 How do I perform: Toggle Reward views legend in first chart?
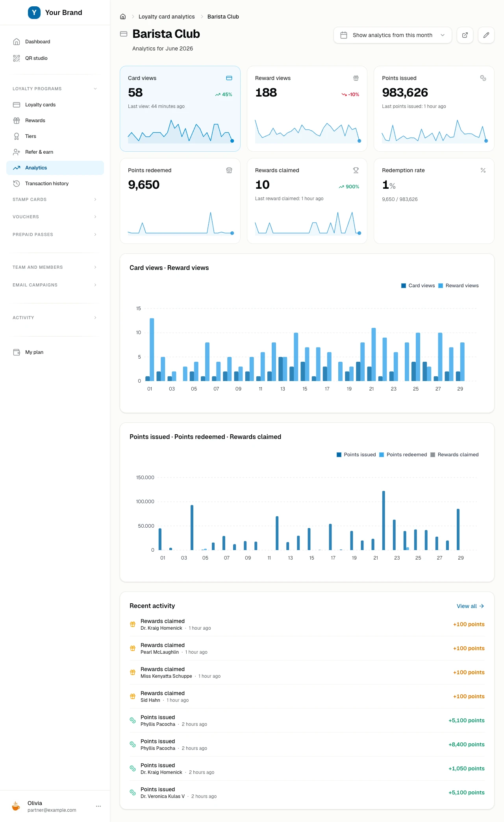(458, 286)
